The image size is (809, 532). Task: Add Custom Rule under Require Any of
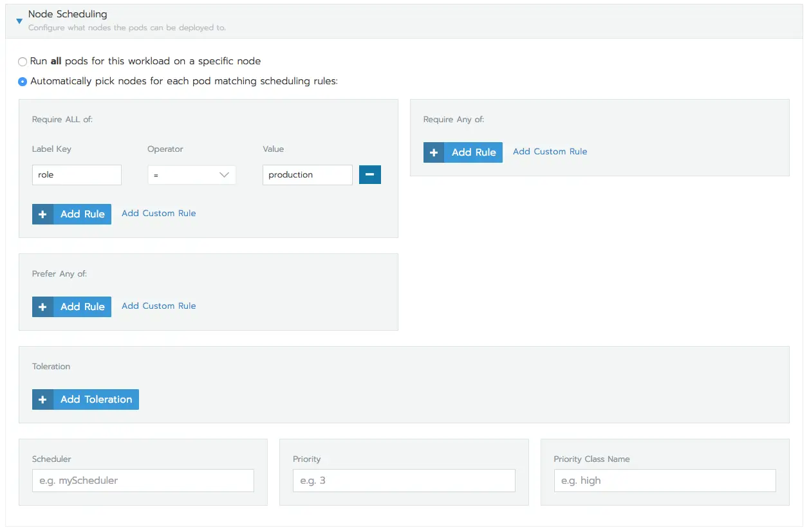tap(550, 152)
